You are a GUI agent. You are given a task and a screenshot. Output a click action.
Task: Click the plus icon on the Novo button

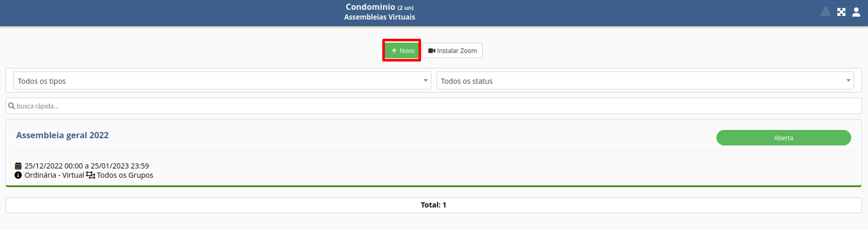tap(394, 51)
